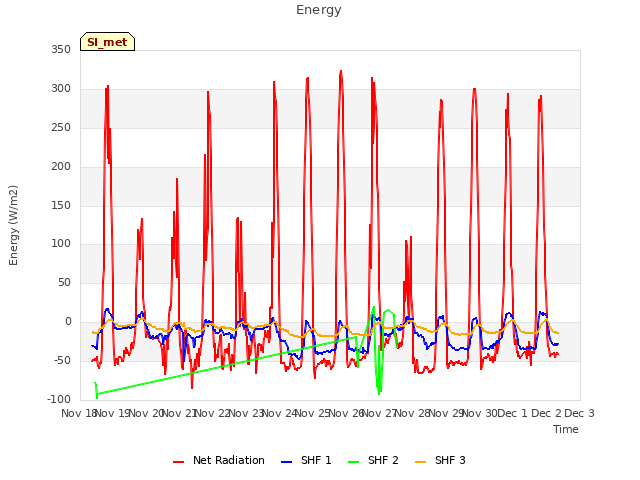
Task: Click the blue SHF 1 legend swatch
Action: click(287, 462)
